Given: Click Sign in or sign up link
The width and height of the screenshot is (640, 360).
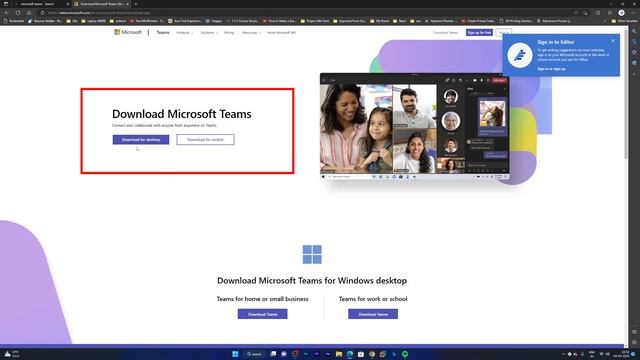Looking at the screenshot, I should (x=551, y=69).
